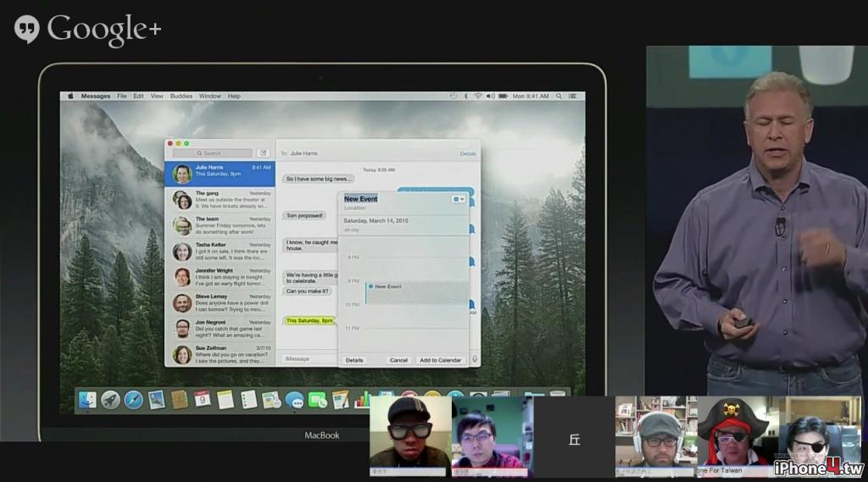Select the main presenter video feed
This screenshot has height=482, width=868.
coord(756,221)
